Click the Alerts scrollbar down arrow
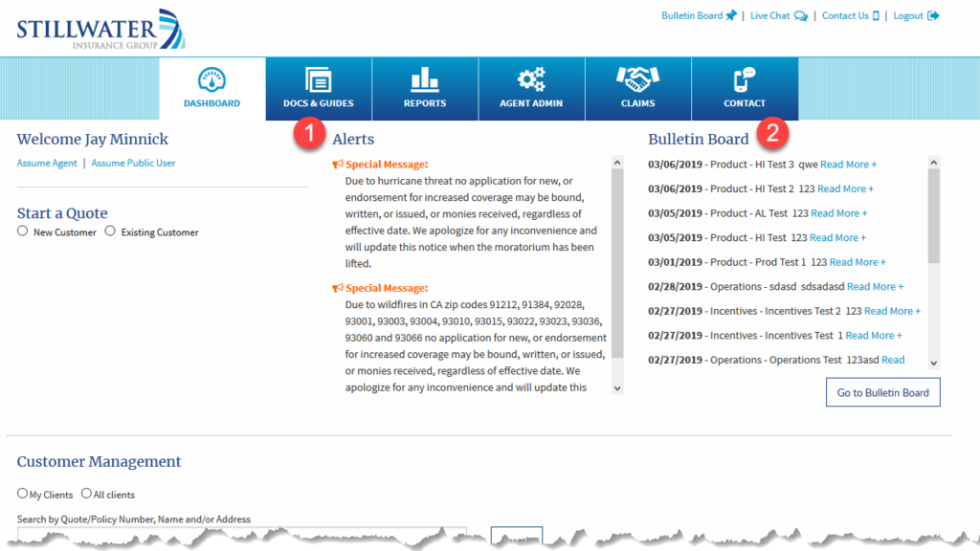980x551 pixels. (x=617, y=388)
